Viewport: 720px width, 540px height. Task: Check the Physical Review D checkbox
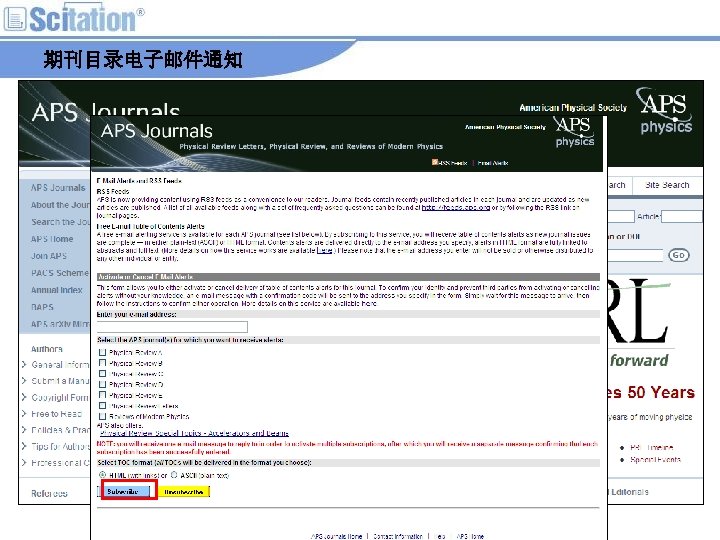point(102,384)
